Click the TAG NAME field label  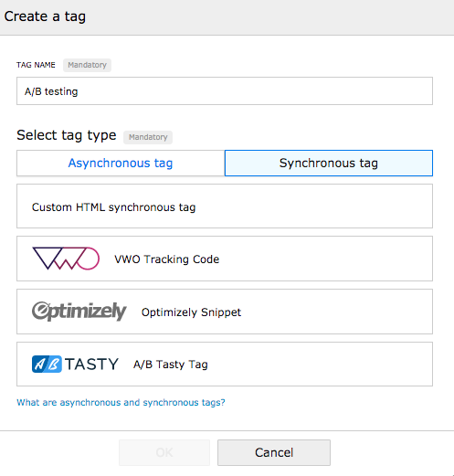coord(36,65)
